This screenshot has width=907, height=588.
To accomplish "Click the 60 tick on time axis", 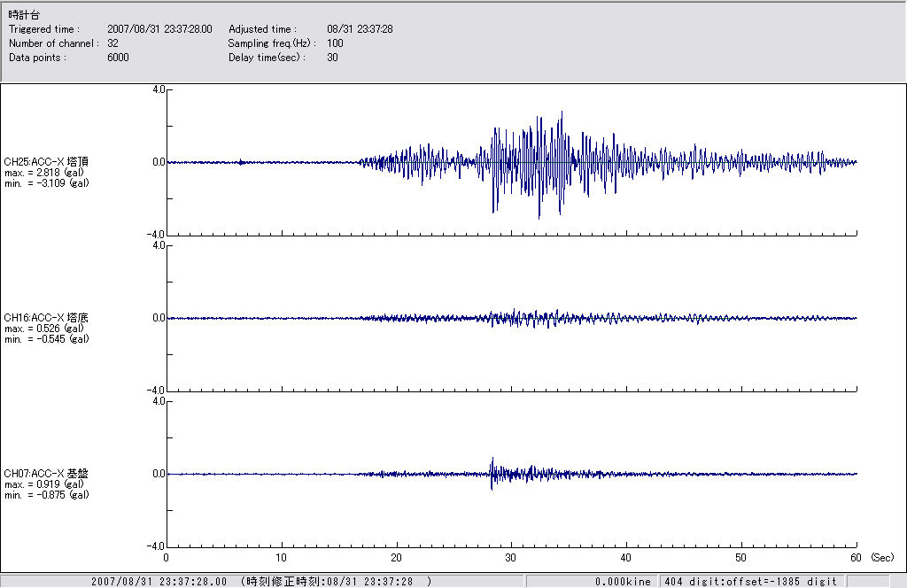I will pos(856,558).
